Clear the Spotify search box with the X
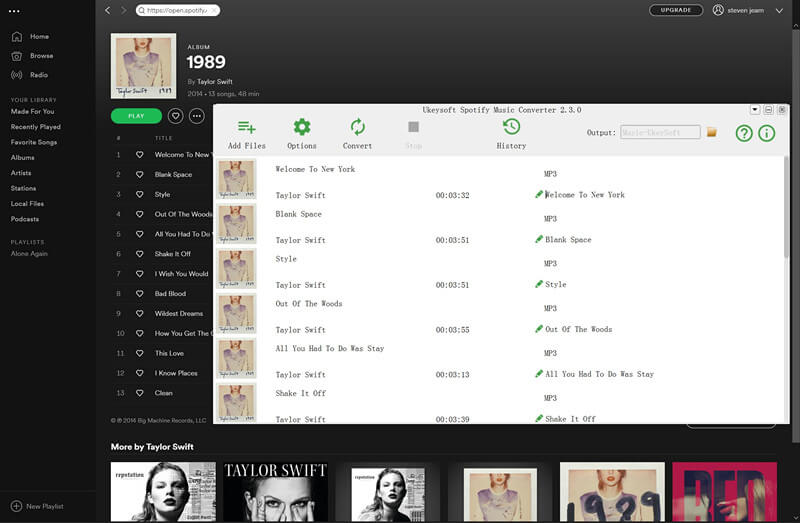This screenshot has height=523, width=800. tap(214, 10)
